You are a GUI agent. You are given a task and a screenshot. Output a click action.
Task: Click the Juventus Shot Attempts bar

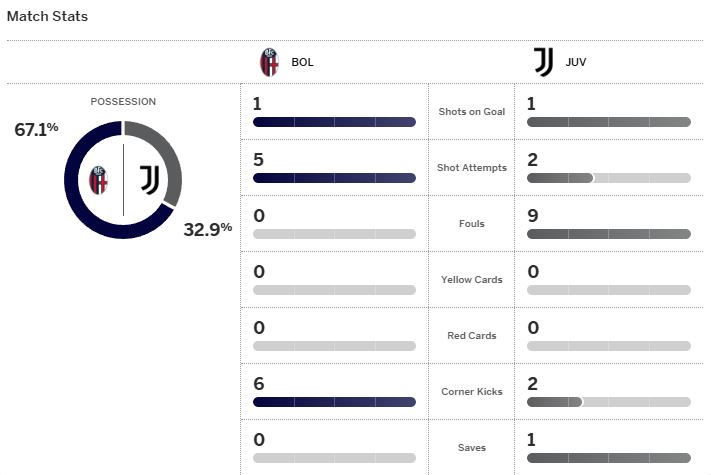[609, 178]
